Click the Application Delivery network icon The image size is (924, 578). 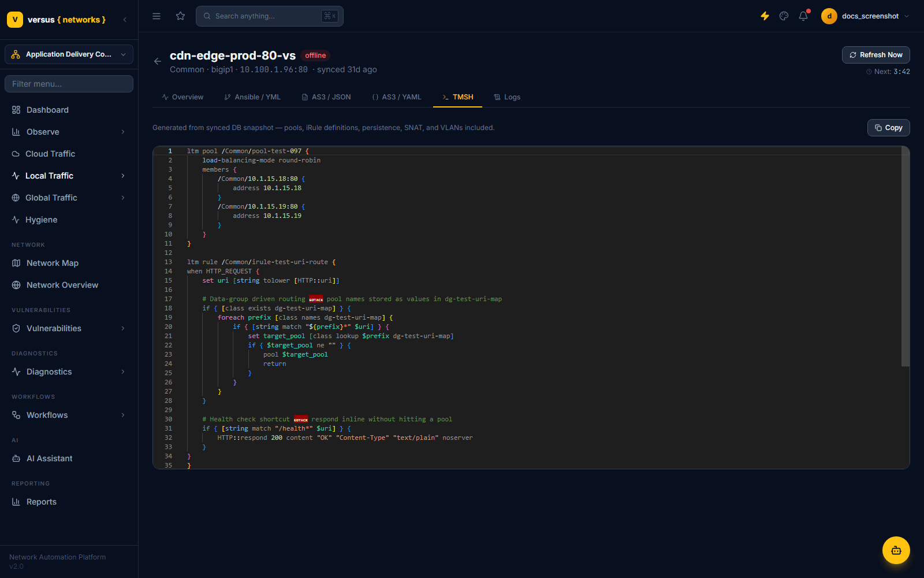(x=16, y=54)
